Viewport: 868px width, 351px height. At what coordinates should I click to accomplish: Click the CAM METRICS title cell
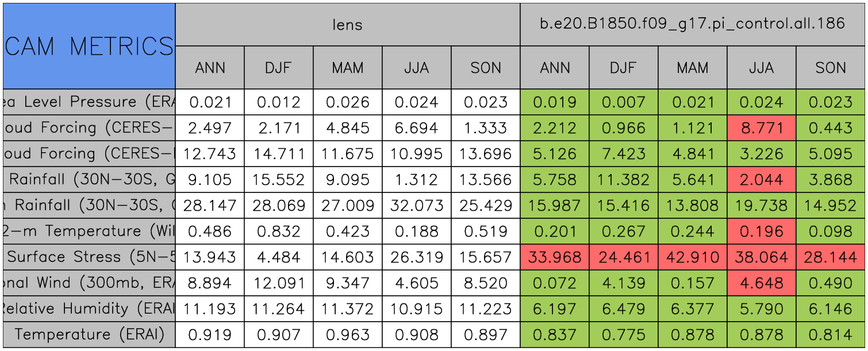click(x=89, y=46)
